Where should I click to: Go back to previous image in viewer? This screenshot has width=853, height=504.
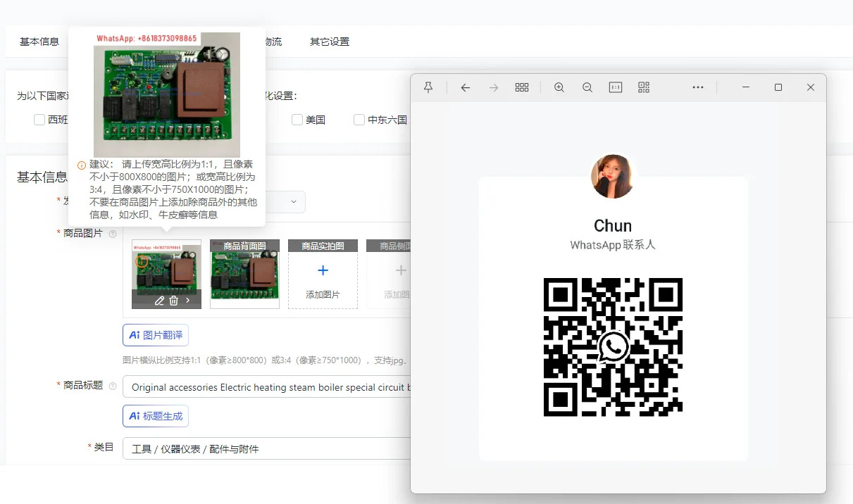coord(465,87)
